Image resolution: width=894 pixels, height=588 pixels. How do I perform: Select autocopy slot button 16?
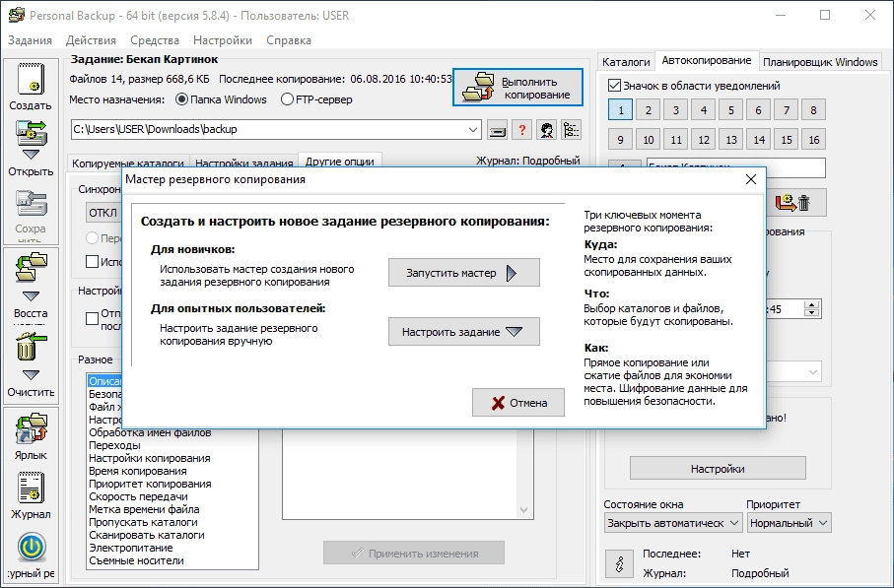813,140
